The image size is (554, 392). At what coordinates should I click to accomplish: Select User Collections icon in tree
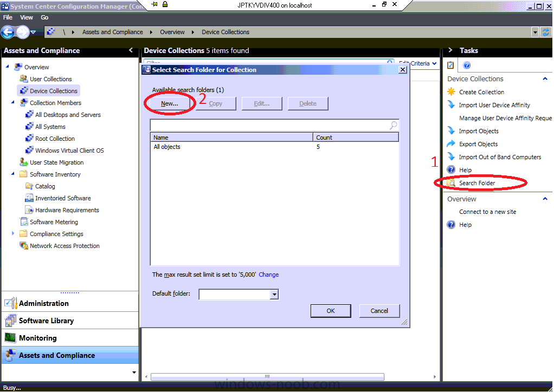tap(24, 79)
